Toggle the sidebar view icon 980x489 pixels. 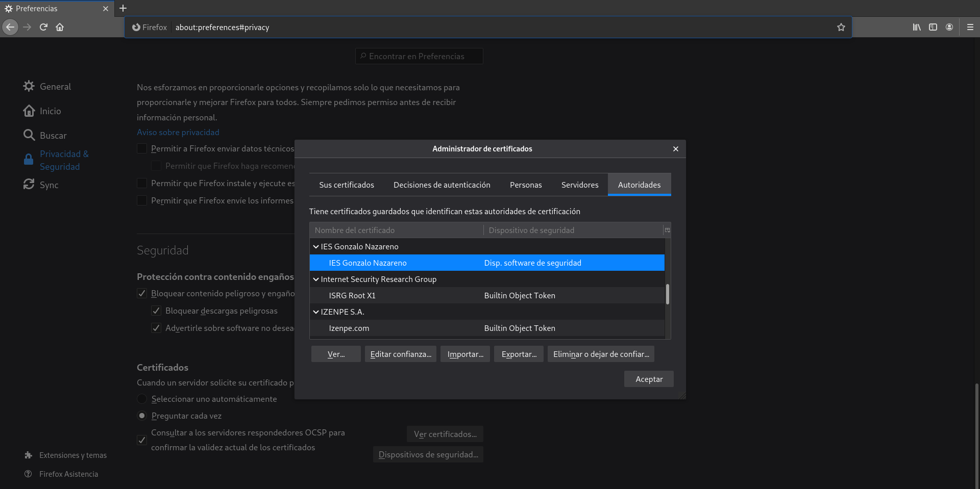click(933, 27)
